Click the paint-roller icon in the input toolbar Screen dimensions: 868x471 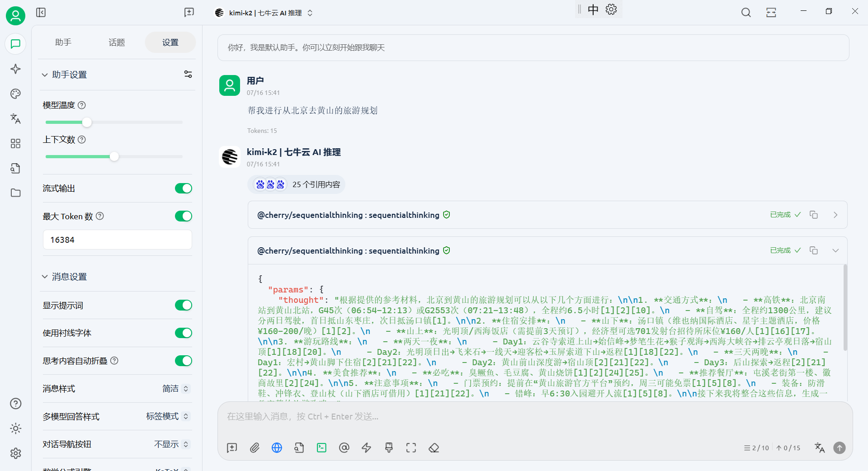tap(389, 448)
